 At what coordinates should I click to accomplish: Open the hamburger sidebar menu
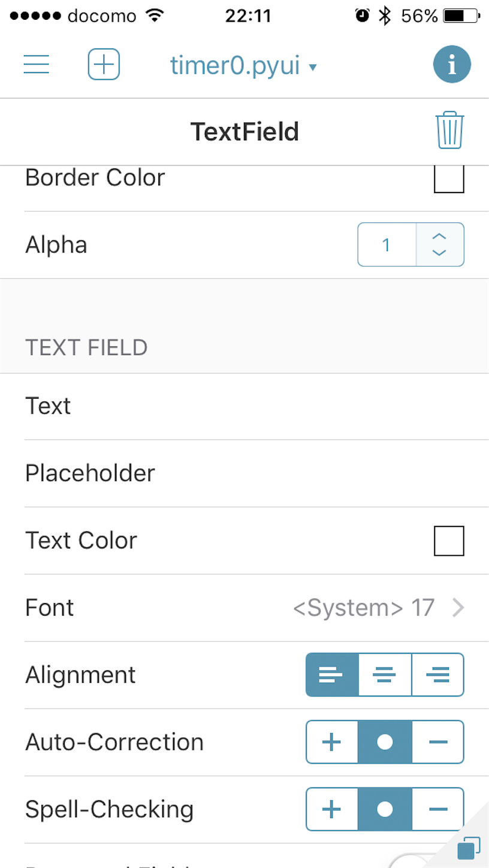coord(36,65)
